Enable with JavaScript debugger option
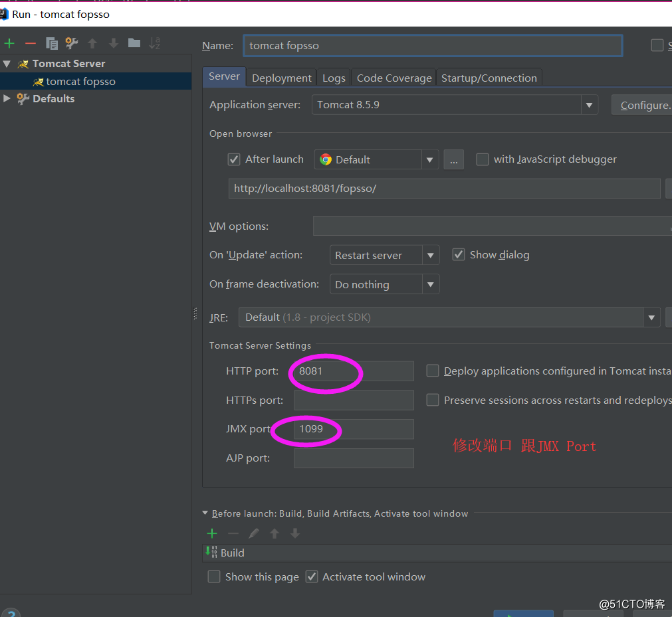The height and width of the screenshot is (617, 672). (483, 159)
